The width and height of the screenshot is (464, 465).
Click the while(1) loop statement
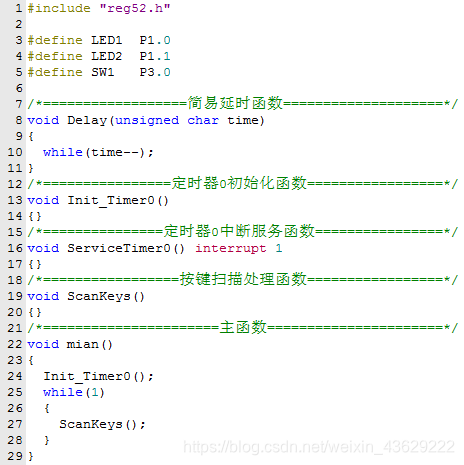click(74, 392)
